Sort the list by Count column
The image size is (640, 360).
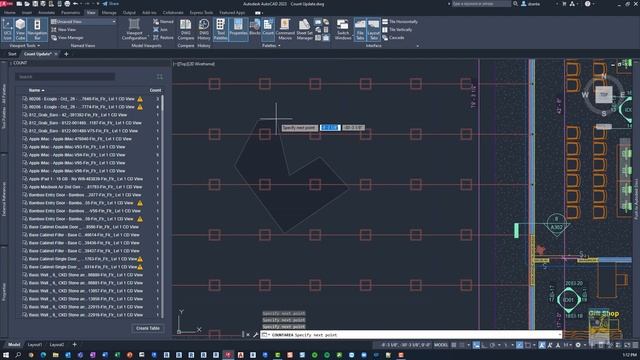tap(155, 90)
